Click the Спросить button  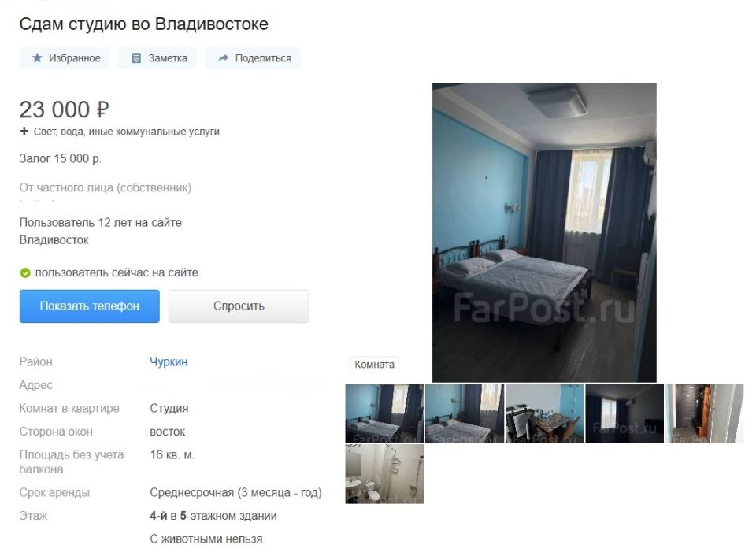click(x=238, y=306)
